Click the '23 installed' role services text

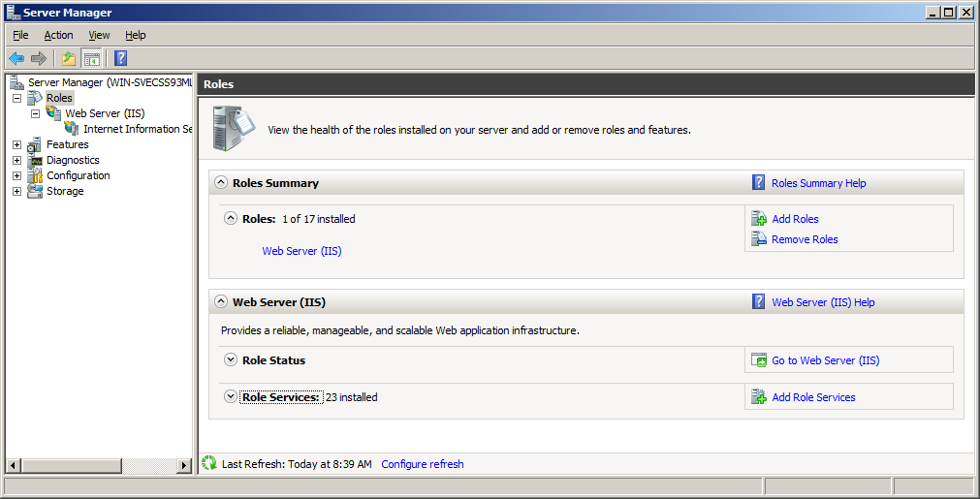coord(351,397)
